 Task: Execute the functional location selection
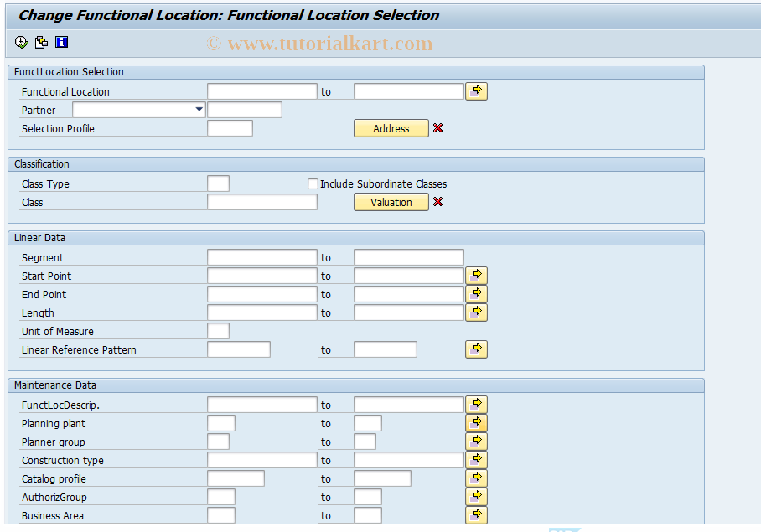tap(21, 41)
